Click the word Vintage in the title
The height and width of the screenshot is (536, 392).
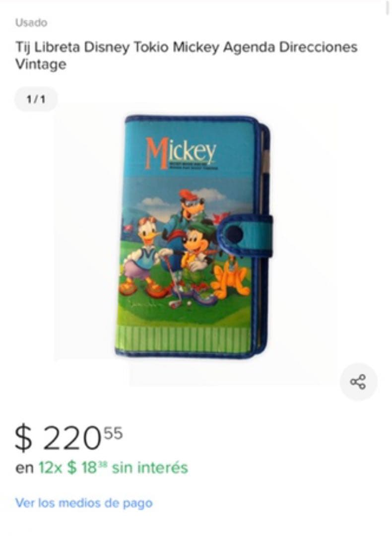[41, 64]
